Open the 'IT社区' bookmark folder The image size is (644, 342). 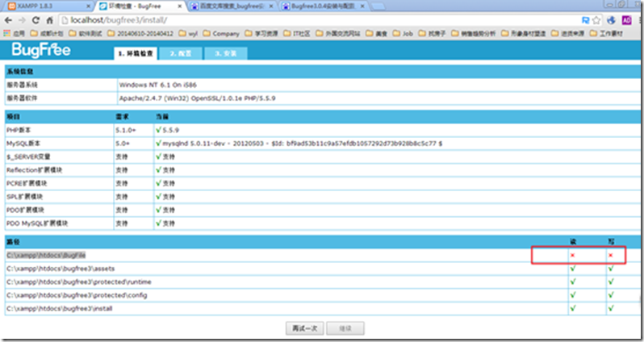coord(296,33)
